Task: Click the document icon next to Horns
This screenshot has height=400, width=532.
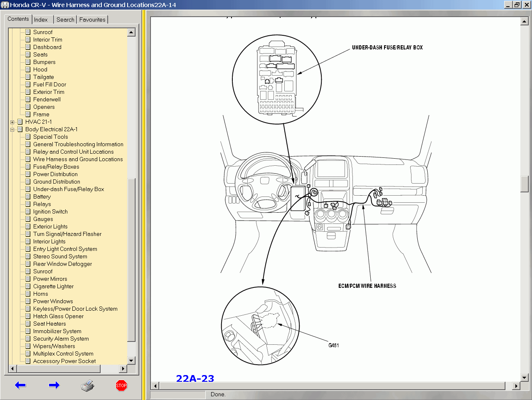Action: (x=28, y=294)
